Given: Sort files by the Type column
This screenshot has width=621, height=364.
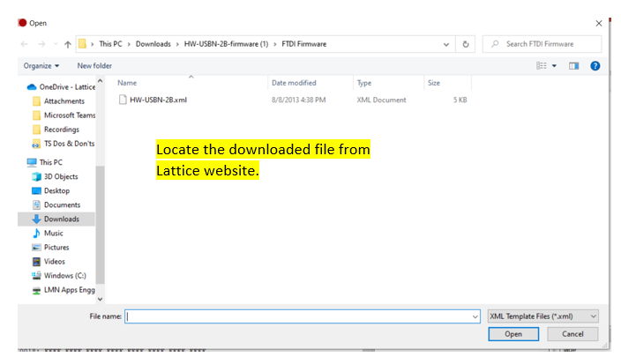Looking at the screenshot, I should (364, 83).
